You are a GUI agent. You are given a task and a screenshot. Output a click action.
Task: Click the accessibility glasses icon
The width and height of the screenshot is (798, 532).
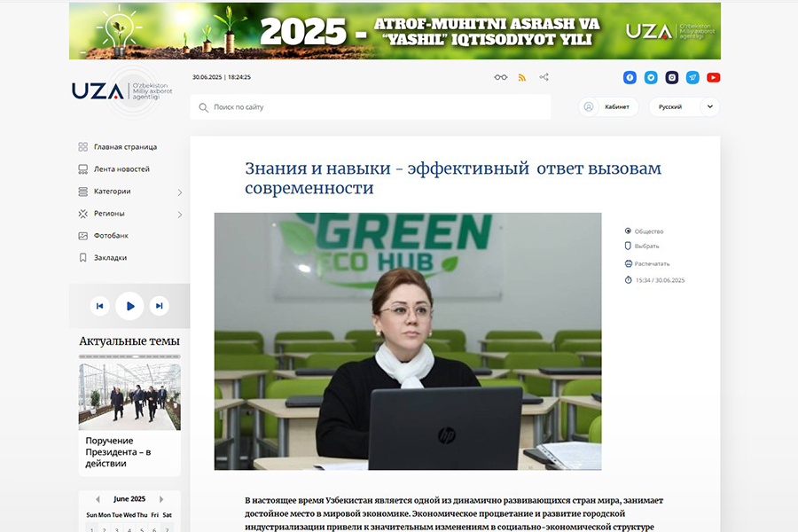[501, 77]
